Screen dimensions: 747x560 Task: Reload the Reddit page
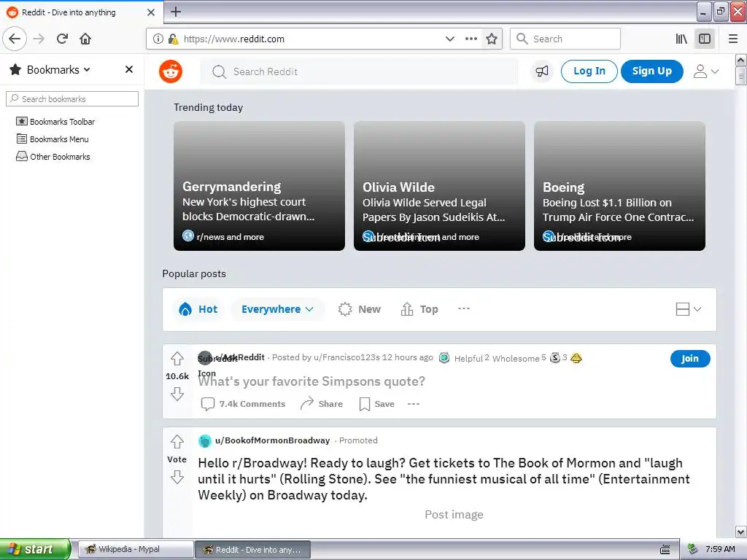pos(62,39)
